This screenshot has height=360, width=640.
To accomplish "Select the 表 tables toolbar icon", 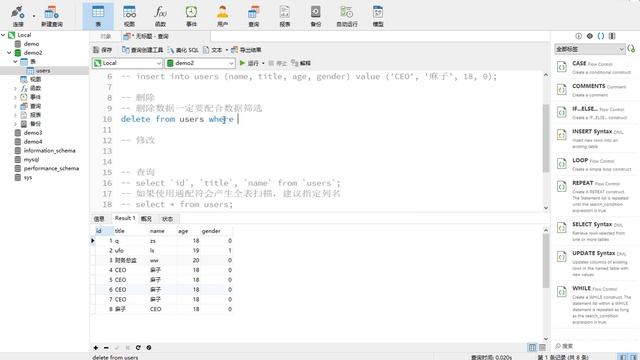I will 98,16.
